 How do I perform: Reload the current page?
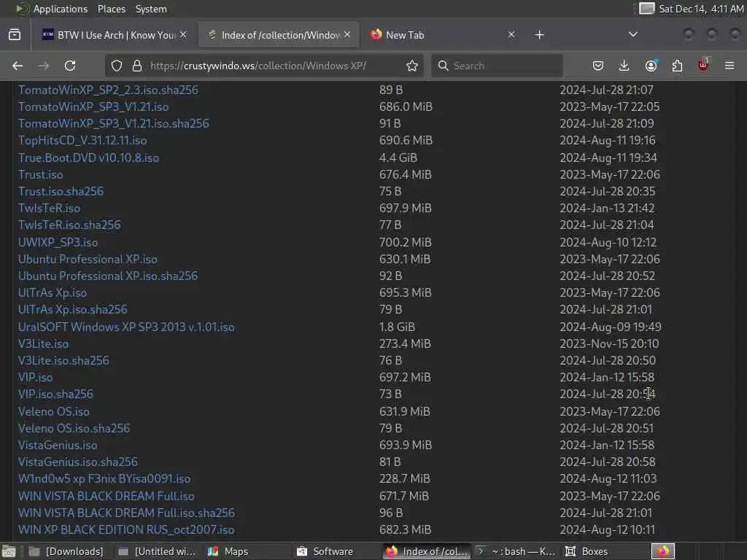pos(70,66)
